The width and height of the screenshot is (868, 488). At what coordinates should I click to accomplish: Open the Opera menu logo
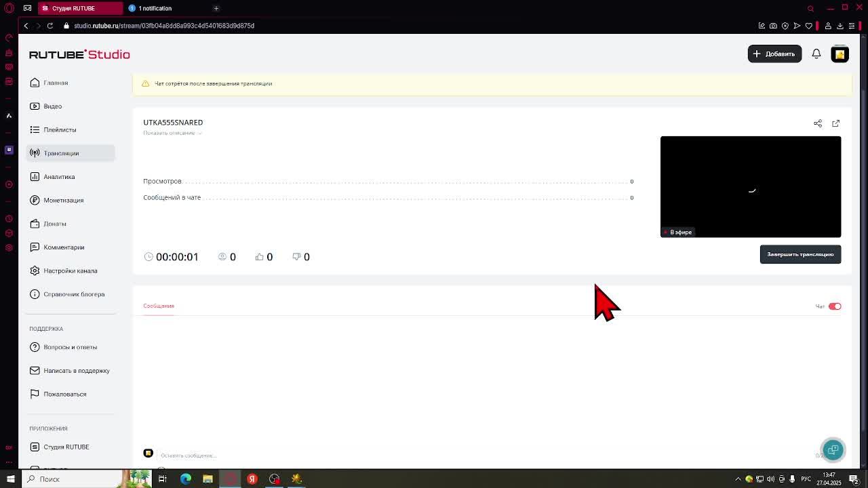[9, 8]
